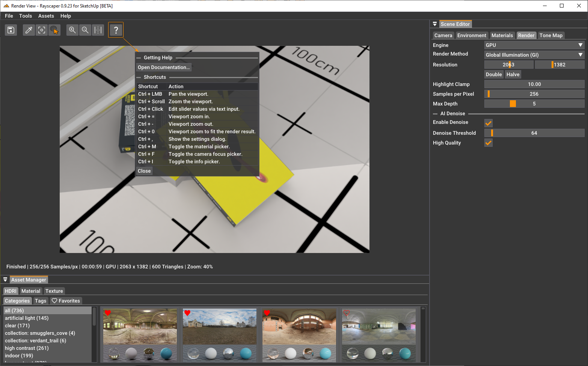Click the fit-to-render zoom icon
Screen dimensions: 588x366
(x=98, y=30)
